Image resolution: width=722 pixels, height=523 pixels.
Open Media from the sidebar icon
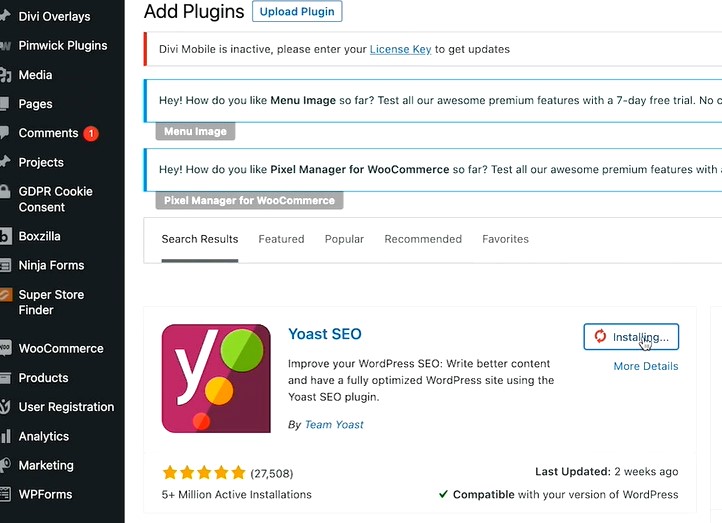(5, 75)
